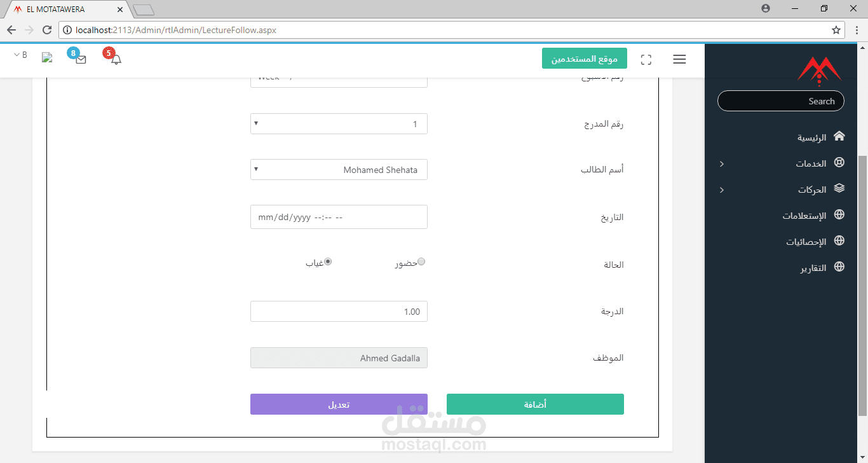Bookmark this page with star icon
The width and height of the screenshot is (868, 463).
[836, 30]
